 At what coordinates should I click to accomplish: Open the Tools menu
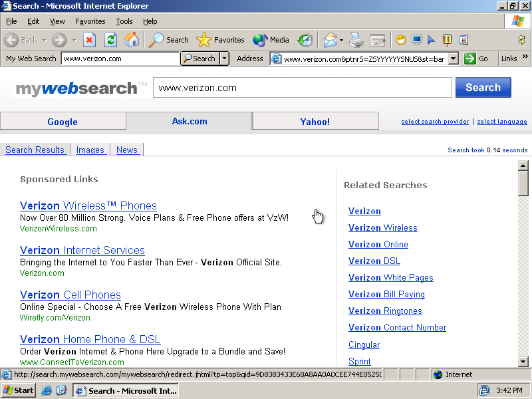(124, 21)
